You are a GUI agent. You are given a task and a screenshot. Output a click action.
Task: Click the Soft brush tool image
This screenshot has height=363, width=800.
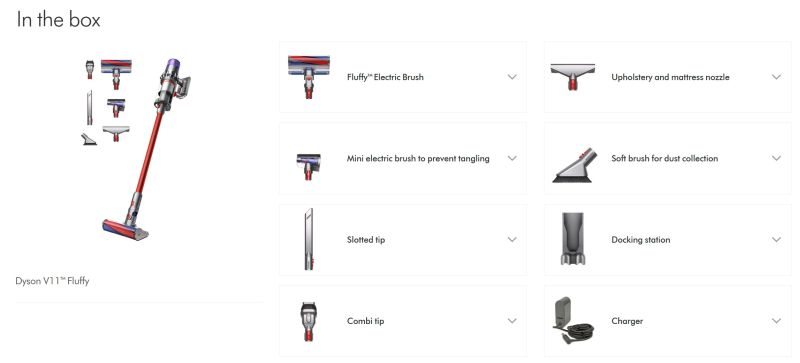pyautogui.click(x=573, y=165)
